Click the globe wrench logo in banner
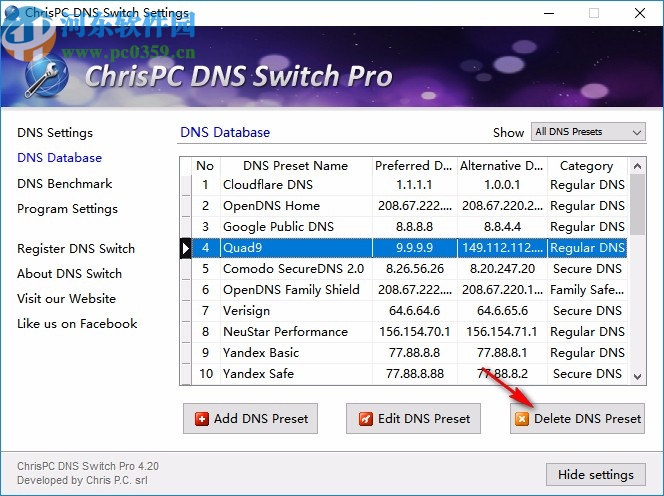The height and width of the screenshot is (496, 664). coord(46,76)
